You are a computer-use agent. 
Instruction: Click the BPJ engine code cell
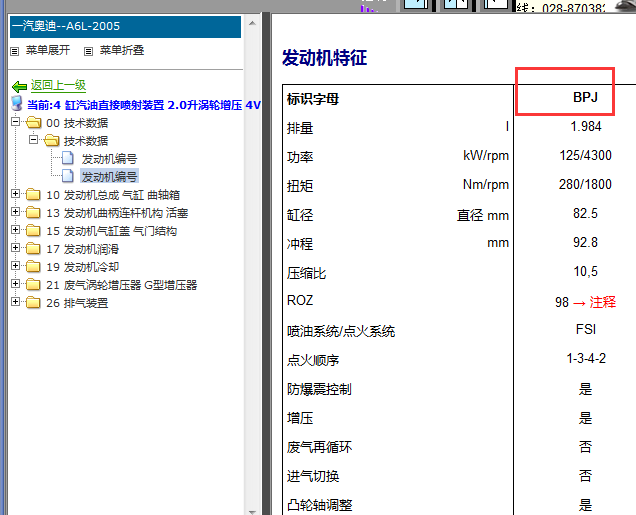click(x=585, y=97)
